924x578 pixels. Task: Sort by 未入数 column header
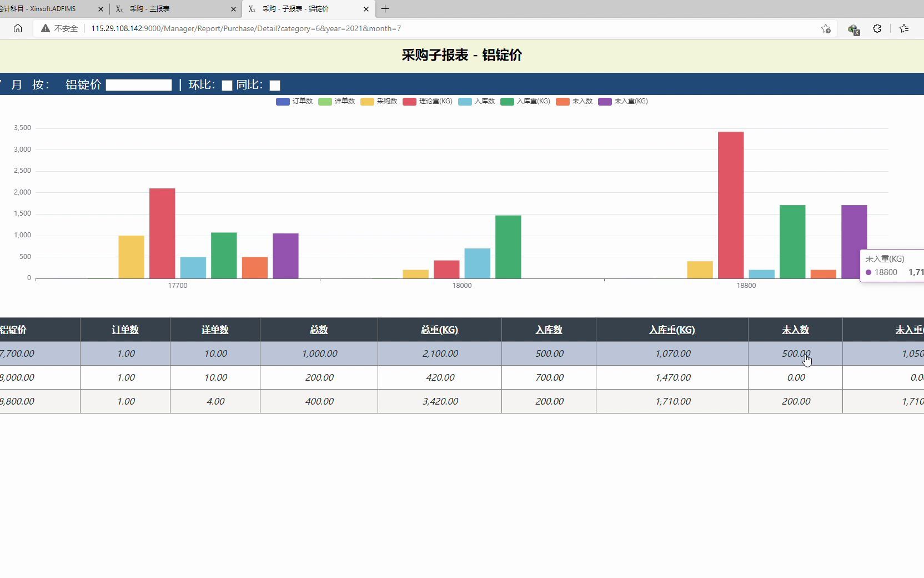[795, 330]
